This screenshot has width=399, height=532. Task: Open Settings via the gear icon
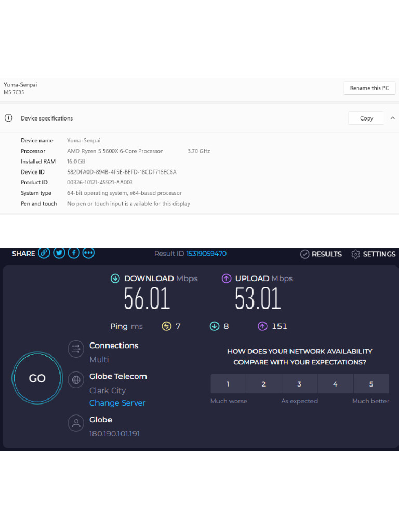(355, 254)
